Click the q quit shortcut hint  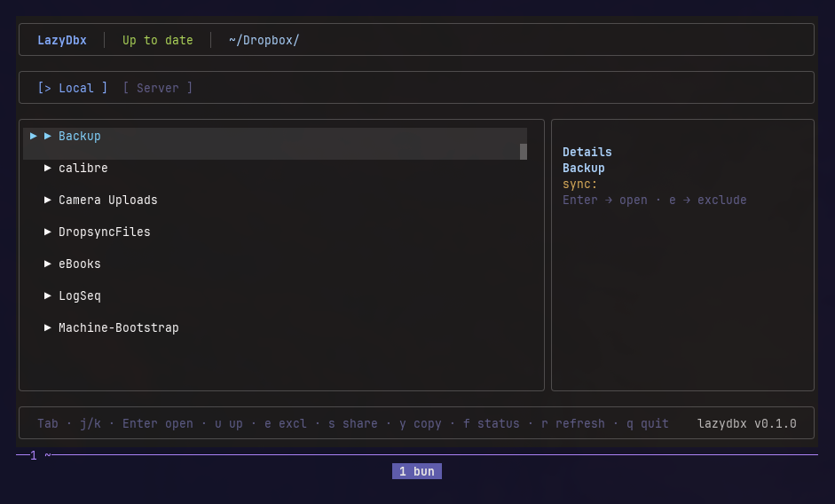(648, 424)
